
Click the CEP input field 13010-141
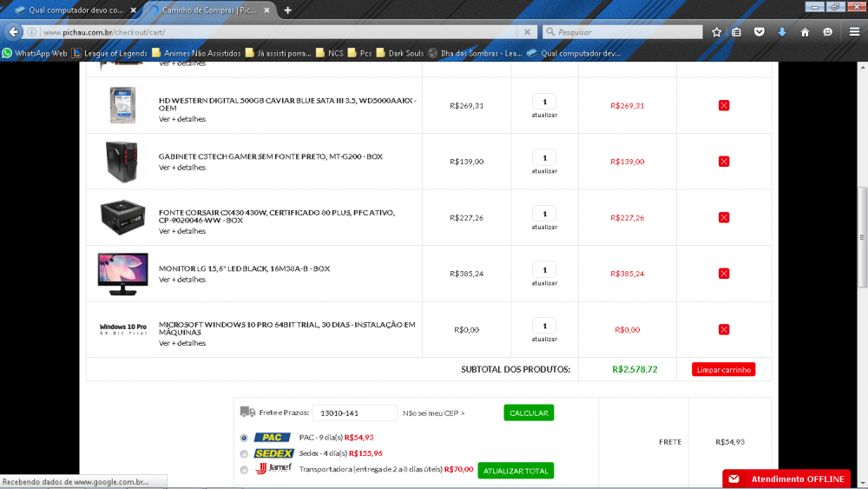(x=354, y=413)
